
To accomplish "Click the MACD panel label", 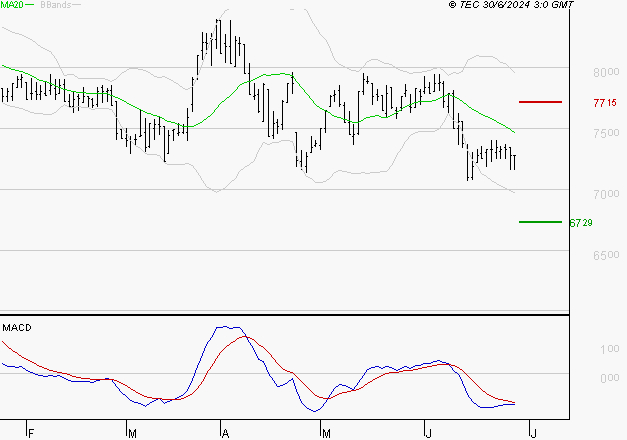I will (x=17, y=328).
